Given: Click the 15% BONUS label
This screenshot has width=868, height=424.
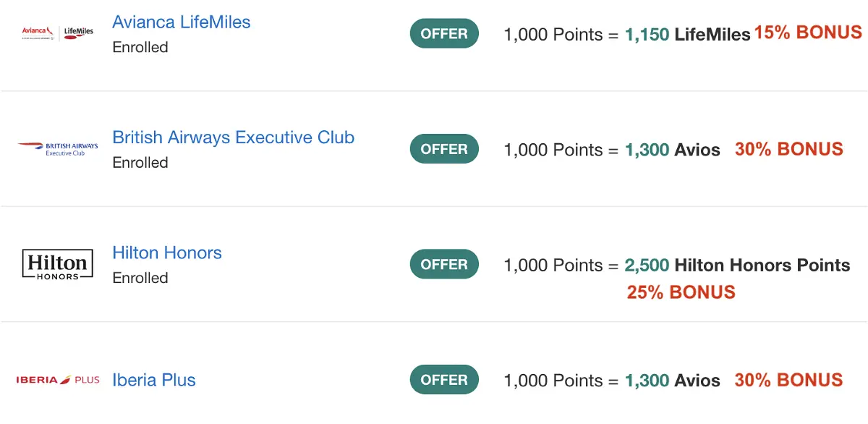Looking at the screenshot, I should click(808, 33).
